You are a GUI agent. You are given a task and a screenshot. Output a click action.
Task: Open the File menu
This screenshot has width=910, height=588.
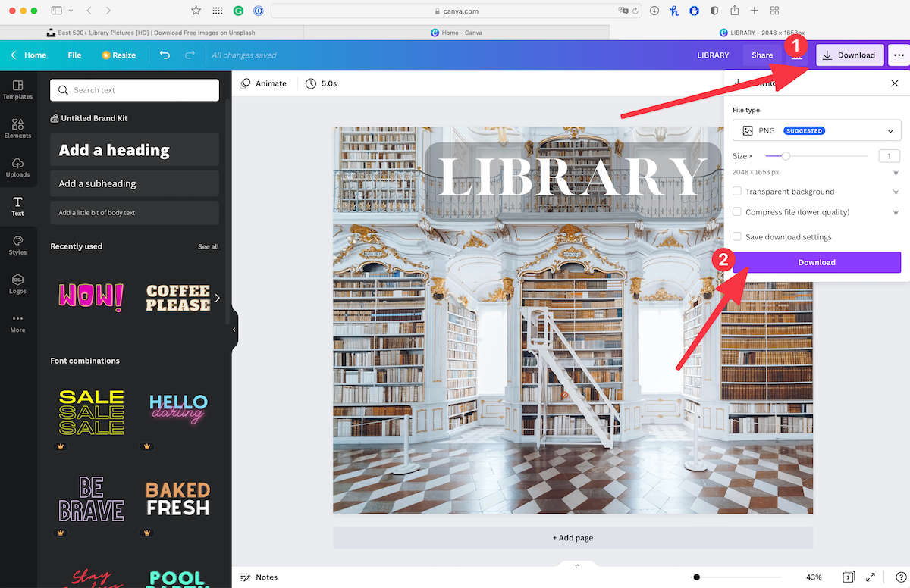[x=74, y=55]
